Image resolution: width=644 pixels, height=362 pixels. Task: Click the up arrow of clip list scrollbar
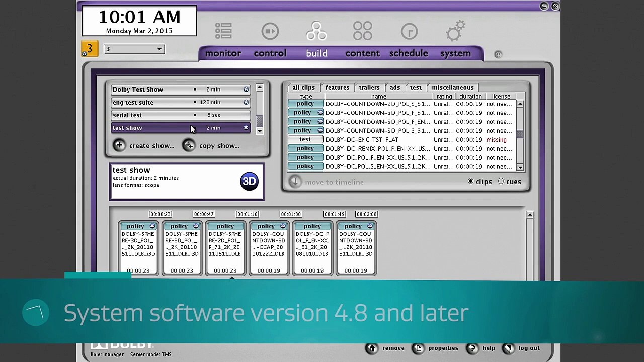[520, 104]
